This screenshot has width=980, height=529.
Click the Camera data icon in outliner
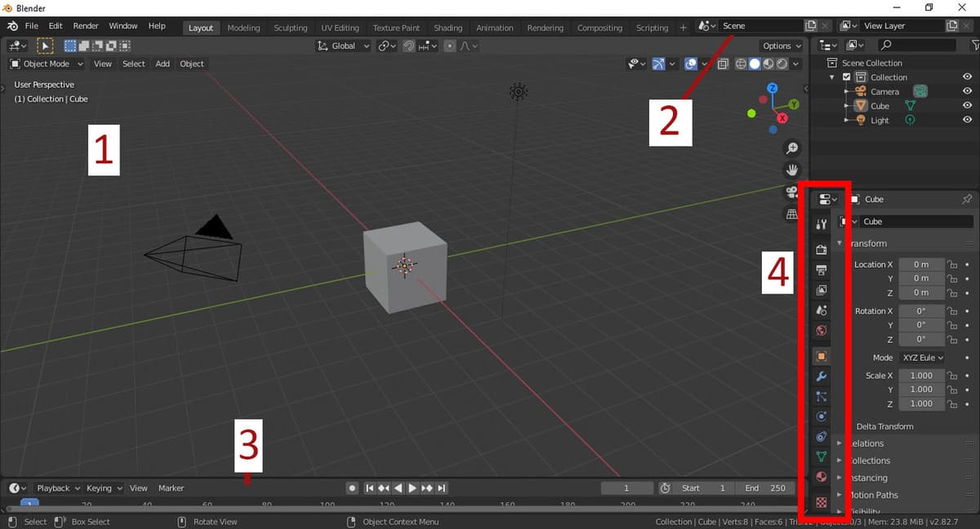tap(920, 91)
